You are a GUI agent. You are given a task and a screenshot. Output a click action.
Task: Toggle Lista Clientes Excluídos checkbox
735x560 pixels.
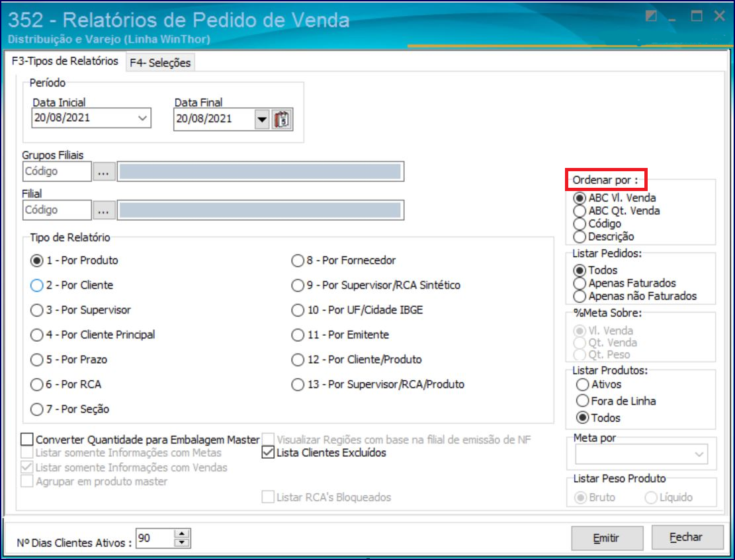tap(324, 453)
